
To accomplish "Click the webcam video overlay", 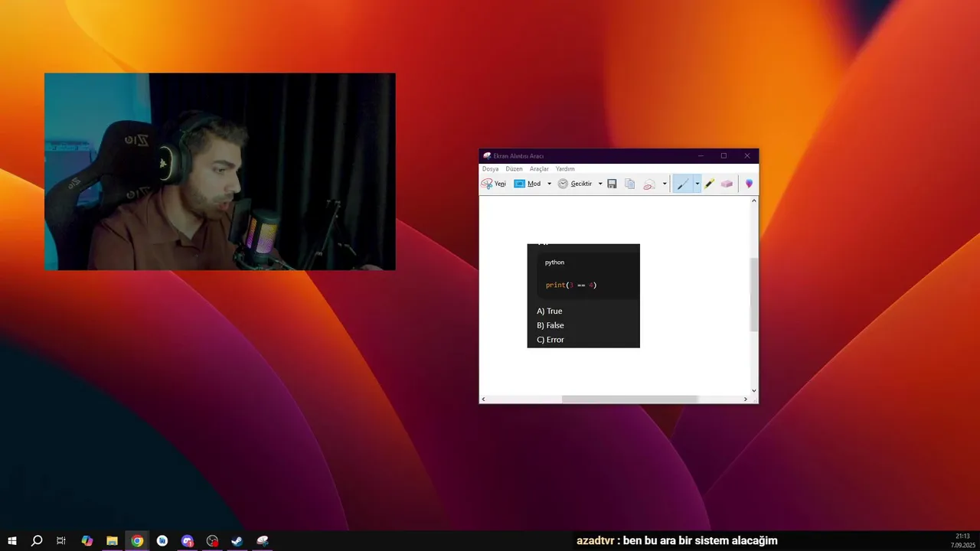I will point(220,171).
